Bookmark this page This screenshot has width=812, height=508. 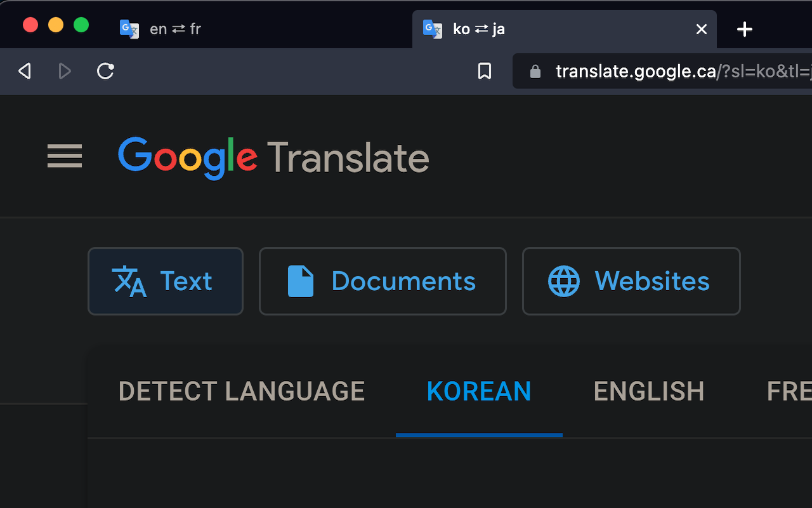[485, 71]
